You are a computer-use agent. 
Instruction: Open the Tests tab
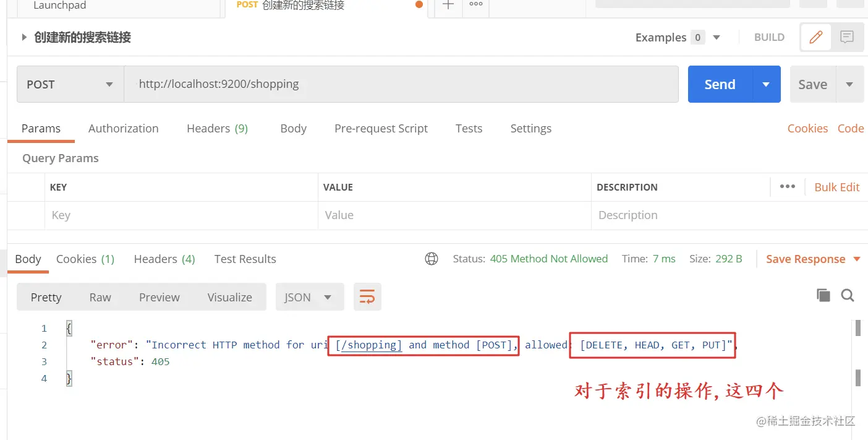point(469,128)
